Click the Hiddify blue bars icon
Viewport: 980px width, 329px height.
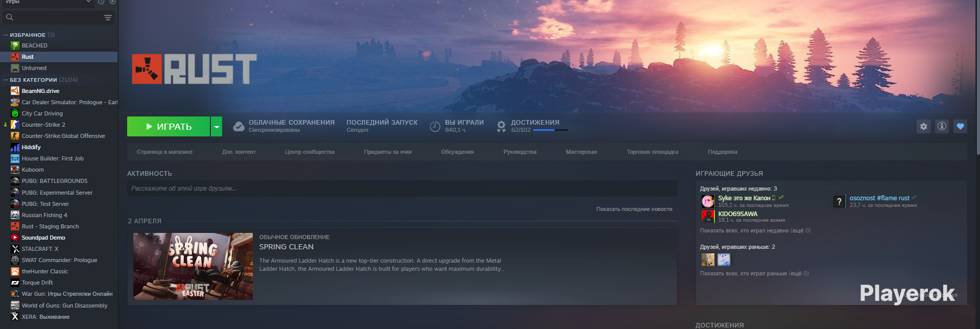(x=15, y=147)
